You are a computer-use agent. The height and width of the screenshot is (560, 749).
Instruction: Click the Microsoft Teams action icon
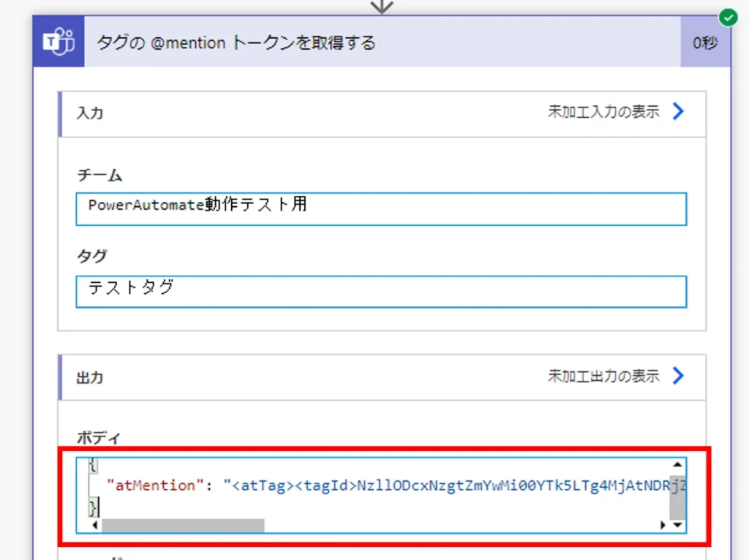click(x=59, y=42)
